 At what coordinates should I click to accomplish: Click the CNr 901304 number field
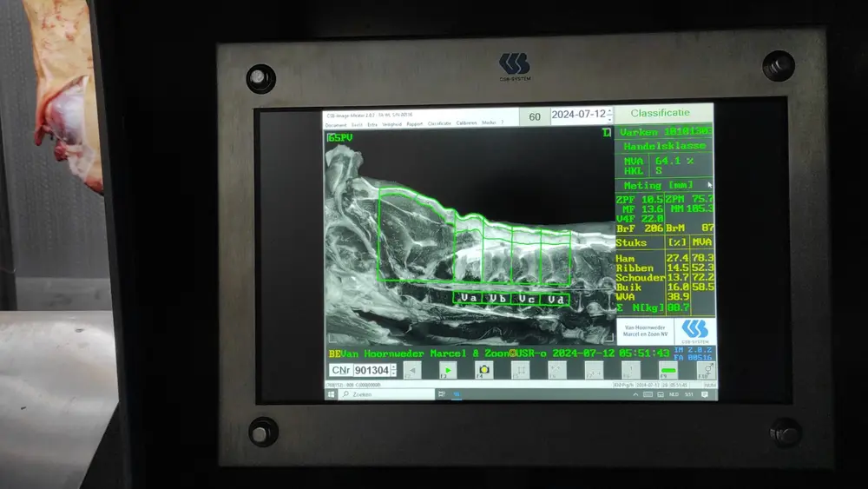pyautogui.click(x=372, y=370)
